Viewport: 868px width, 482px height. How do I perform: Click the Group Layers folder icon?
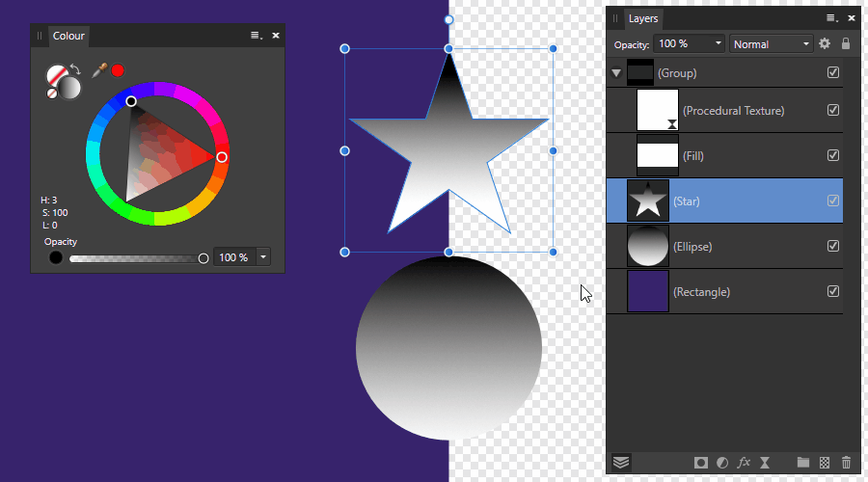(x=802, y=464)
